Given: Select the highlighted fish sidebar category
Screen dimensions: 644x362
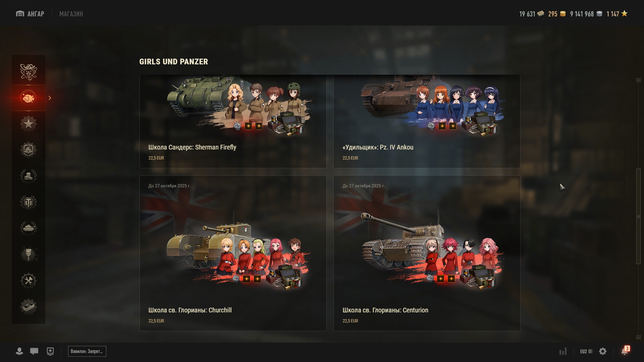Looking at the screenshot, I should tap(29, 98).
